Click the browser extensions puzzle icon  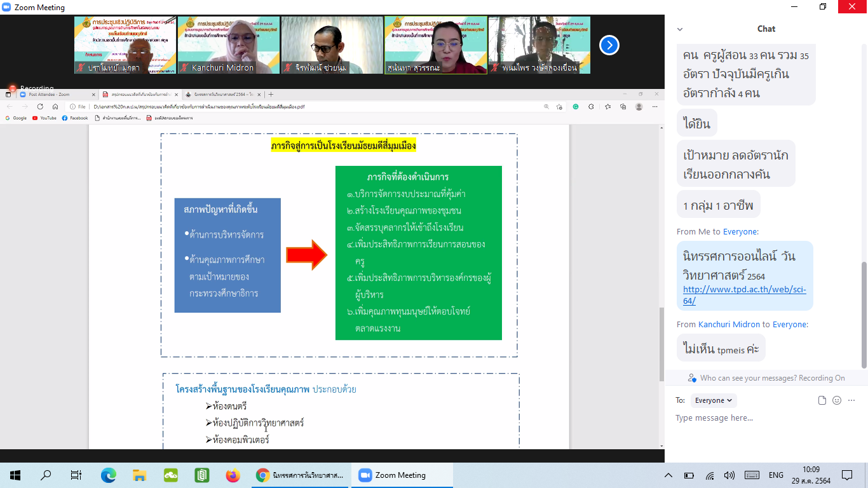coord(591,107)
